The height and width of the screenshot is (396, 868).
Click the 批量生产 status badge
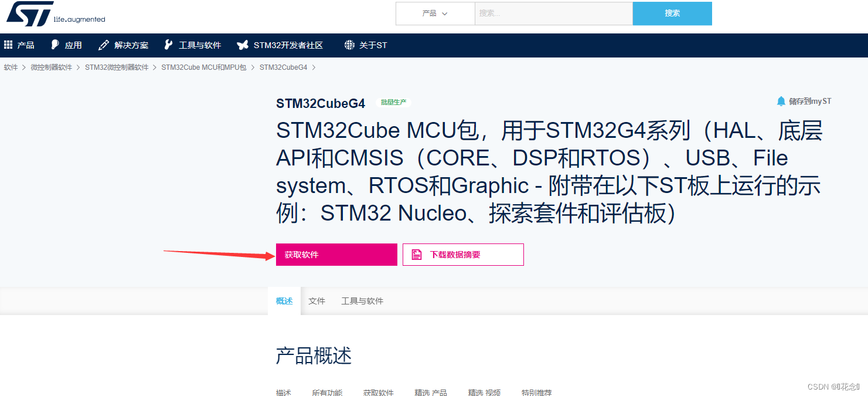click(393, 102)
